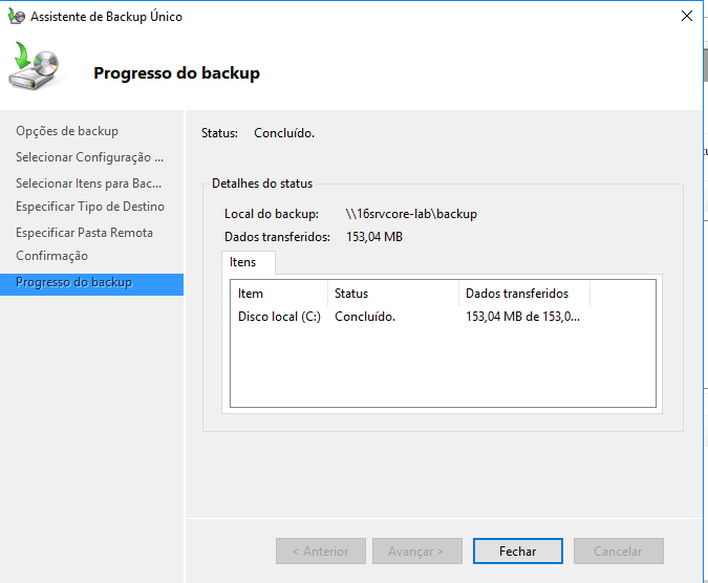Select the Especificar Tipo de Destino step
Image resolution: width=708 pixels, height=583 pixels.
[x=90, y=206]
